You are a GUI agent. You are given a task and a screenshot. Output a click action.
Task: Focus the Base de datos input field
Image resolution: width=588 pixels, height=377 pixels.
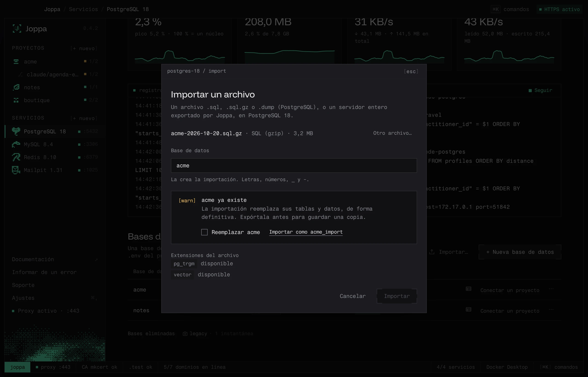pos(294,166)
